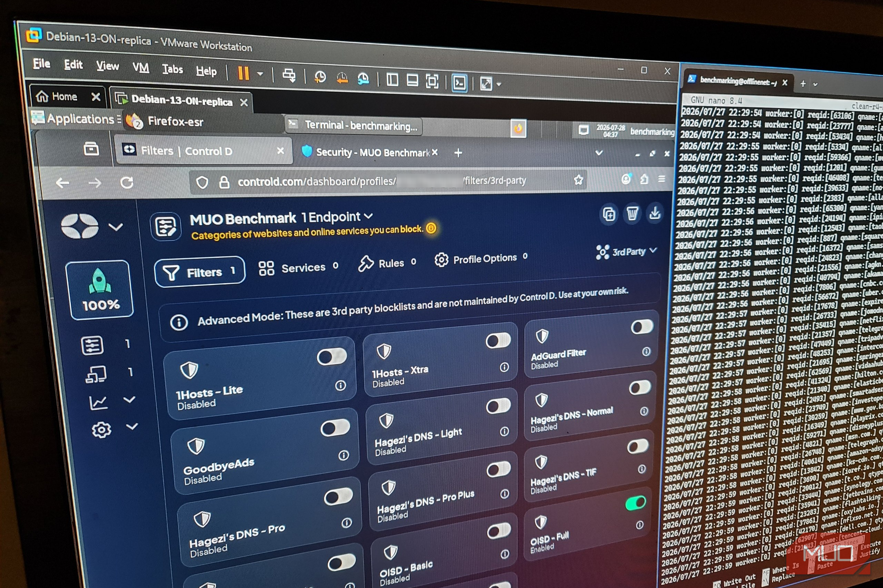This screenshot has height=588, width=883.
Task: Click the VMware pause VM icon
Action: tap(244, 73)
